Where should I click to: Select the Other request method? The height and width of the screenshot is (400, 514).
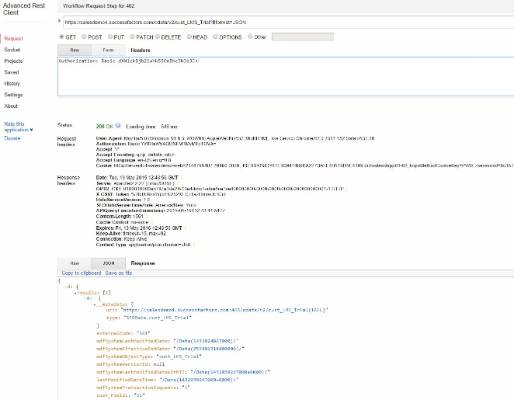pyautogui.click(x=250, y=37)
